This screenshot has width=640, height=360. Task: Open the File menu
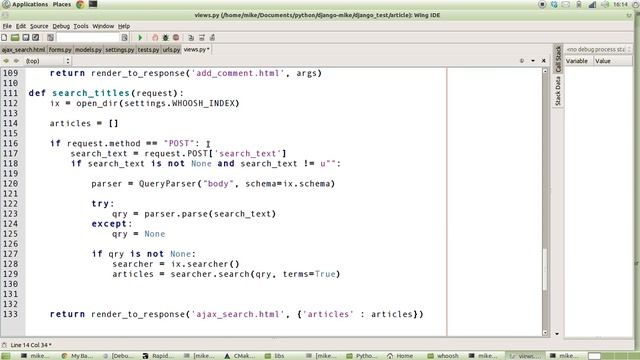point(7,26)
